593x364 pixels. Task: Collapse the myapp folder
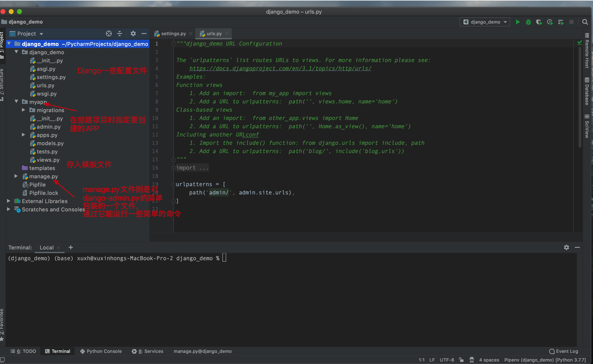pyautogui.click(x=16, y=102)
